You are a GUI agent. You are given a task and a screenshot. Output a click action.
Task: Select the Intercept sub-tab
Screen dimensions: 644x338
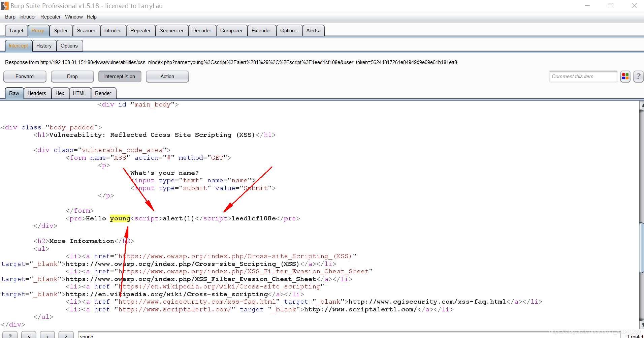click(x=19, y=46)
